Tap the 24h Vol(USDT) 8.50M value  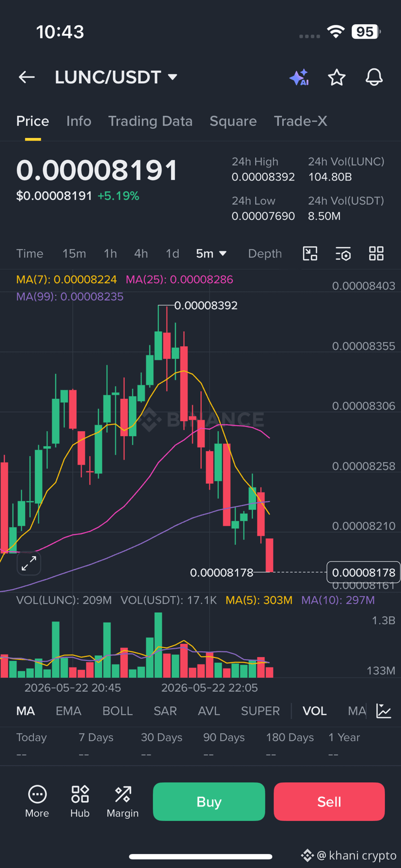click(x=324, y=216)
